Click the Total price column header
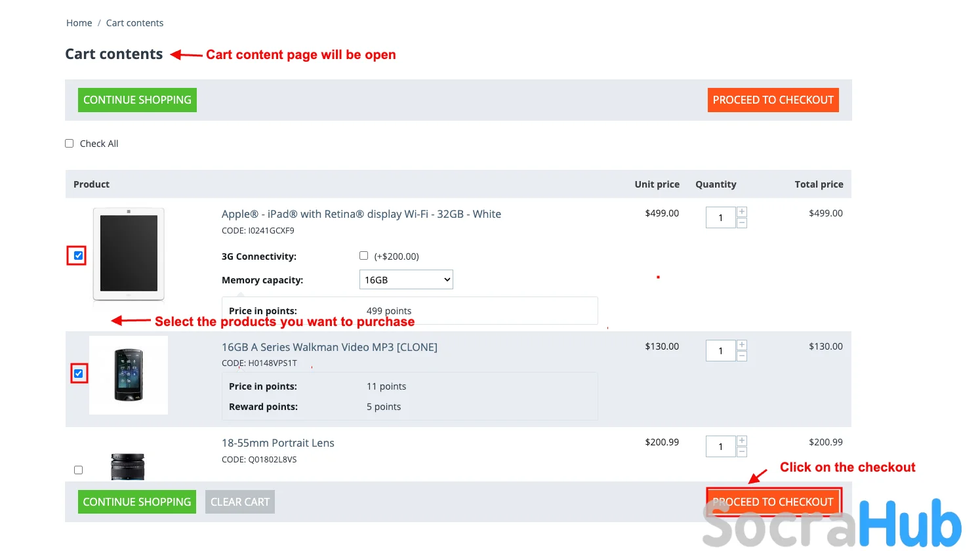The width and height of the screenshot is (980, 551). [819, 184]
